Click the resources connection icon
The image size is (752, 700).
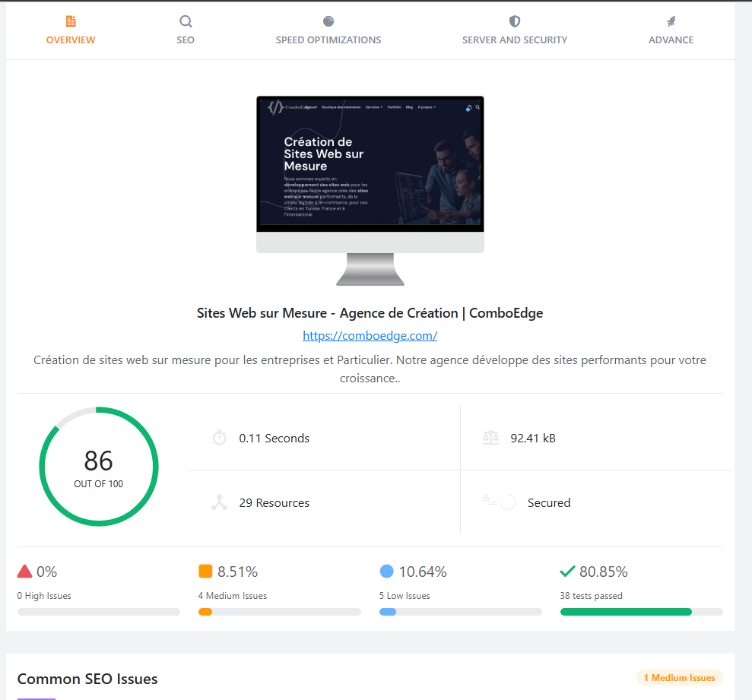[219, 502]
